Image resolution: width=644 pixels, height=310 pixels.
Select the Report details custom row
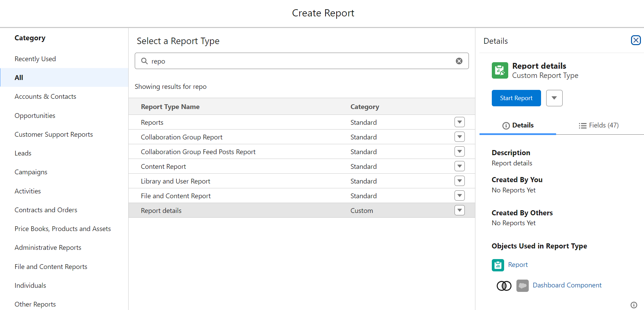[x=302, y=210]
